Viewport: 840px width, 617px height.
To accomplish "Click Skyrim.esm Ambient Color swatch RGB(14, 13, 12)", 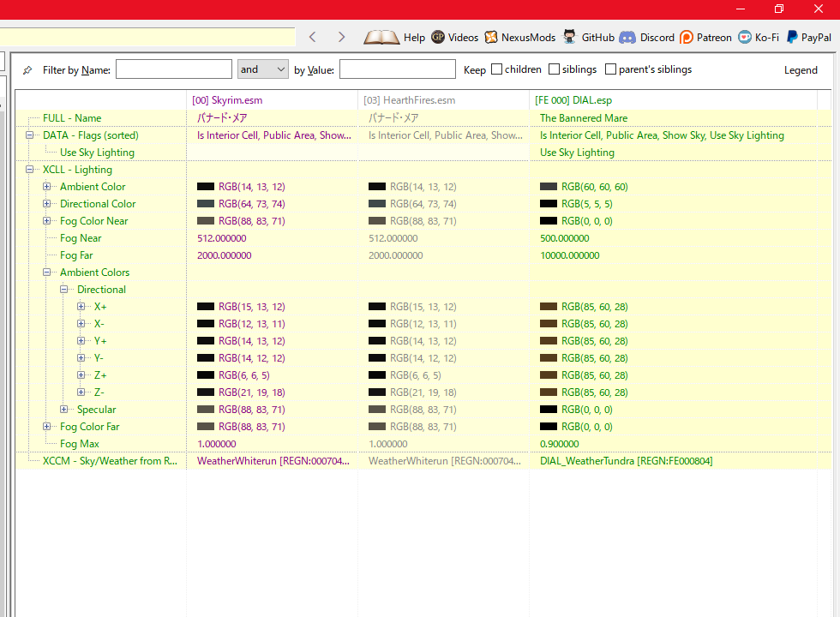I will (x=206, y=187).
